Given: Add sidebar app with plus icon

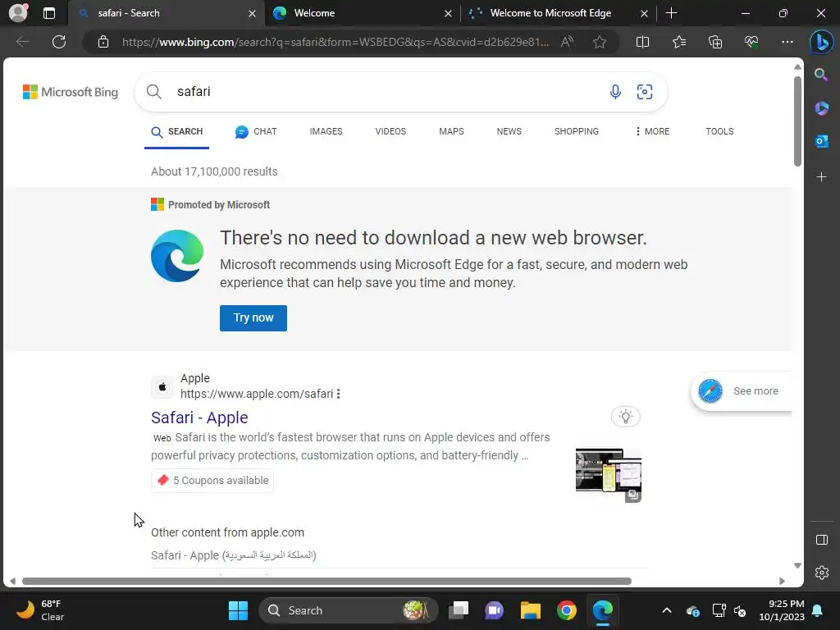Looking at the screenshot, I should coord(821,177).
